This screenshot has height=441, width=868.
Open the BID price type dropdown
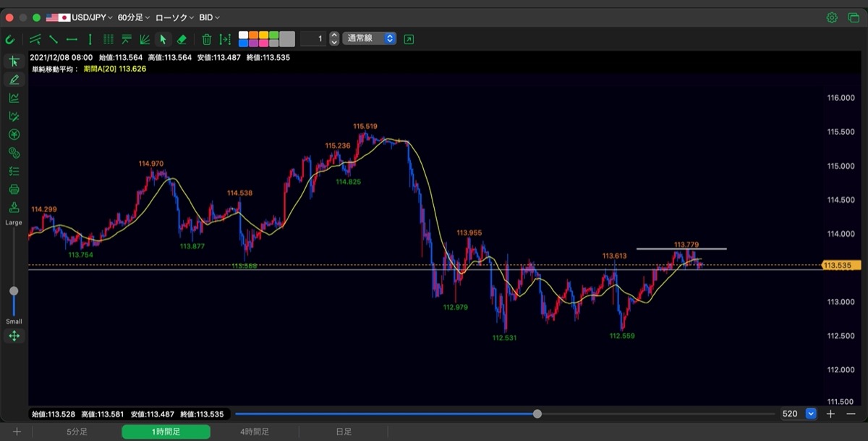coord(210,17)
